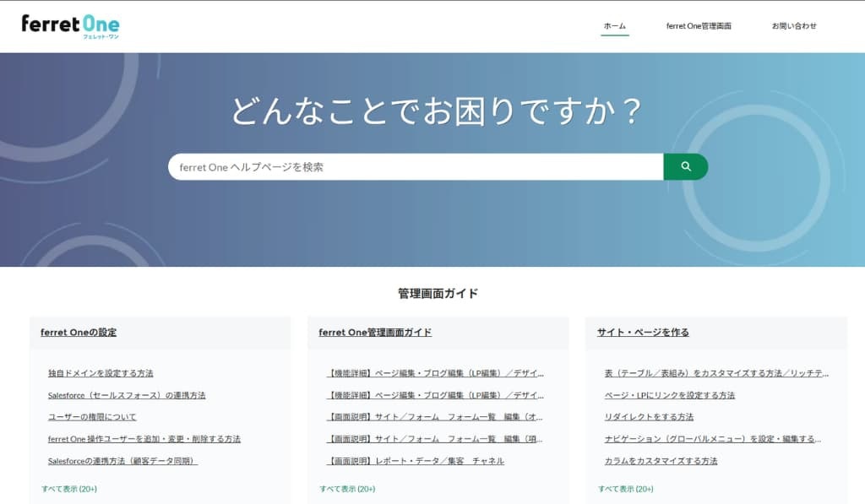The height and width of the screenshot is (504, 865).
Task: Open the ferret Oneの設定 category heading
Action: click(79, 333)
